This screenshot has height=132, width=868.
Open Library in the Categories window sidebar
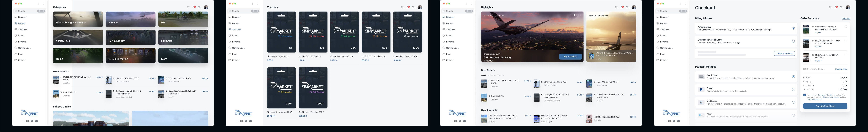click(21, 60)
